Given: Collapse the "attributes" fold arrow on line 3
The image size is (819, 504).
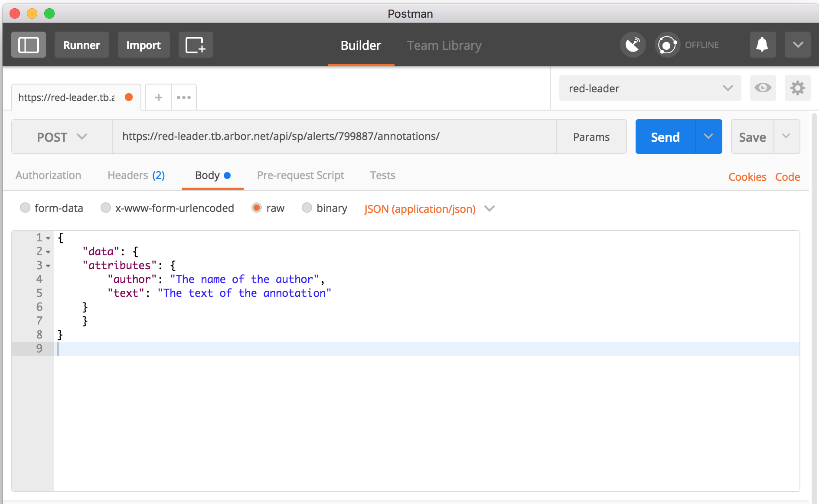Looking at the screenshot, I should click(x=48, y=266).
